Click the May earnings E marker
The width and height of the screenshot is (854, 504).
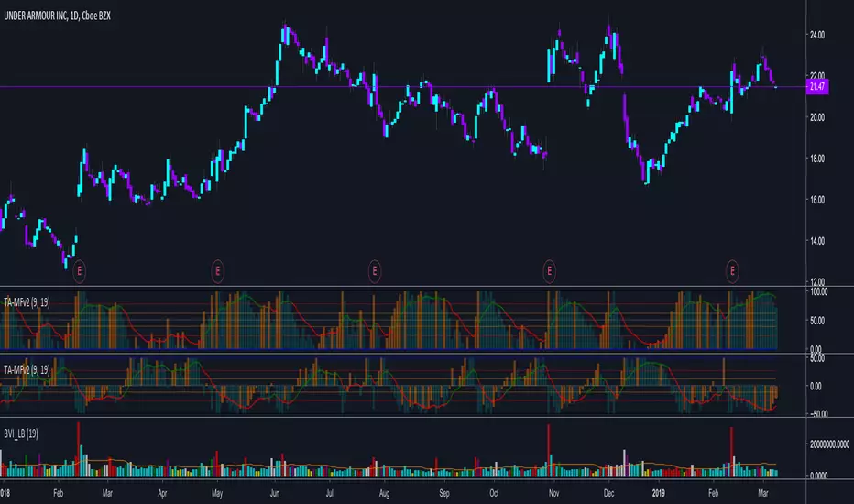(218, 271)
